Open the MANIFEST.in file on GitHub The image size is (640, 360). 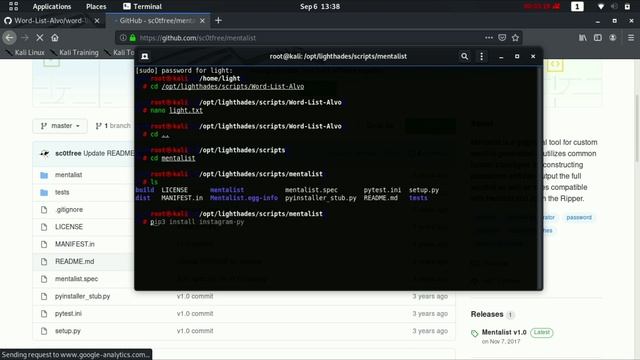(x=75, y=244)
